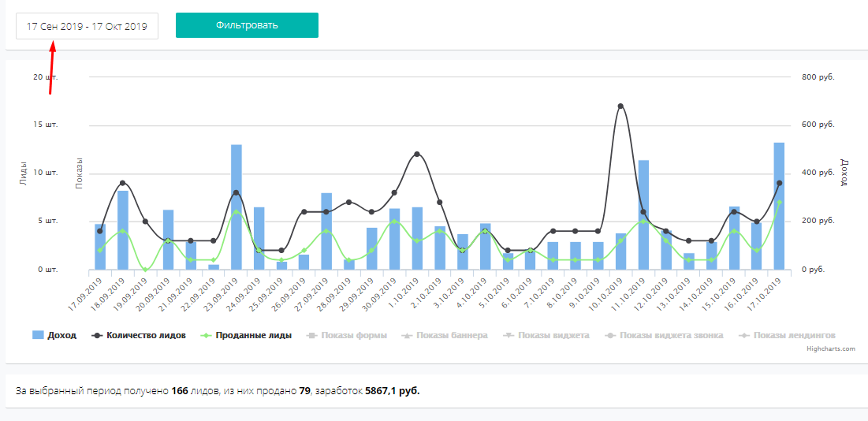868x421 pixels.
Task: Click the Показы баннера triangle legend marker
Action: (x=408, y=335)
